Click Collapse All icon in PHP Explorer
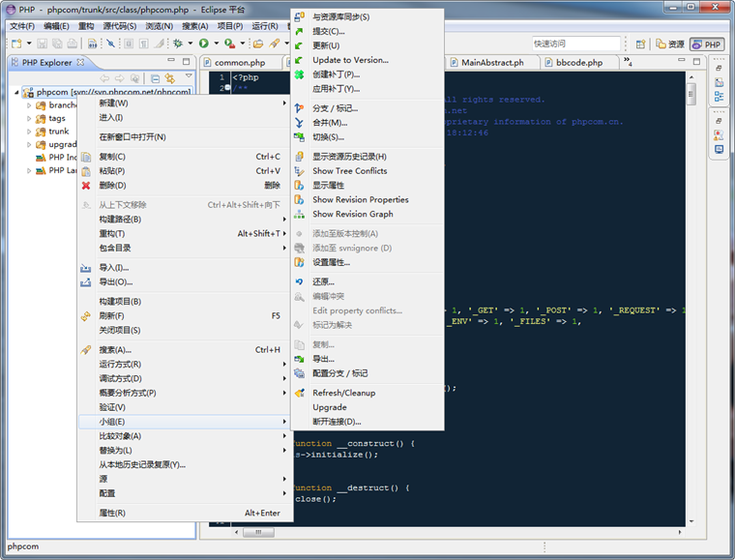The image size is (735, 560). click(155, 78)
